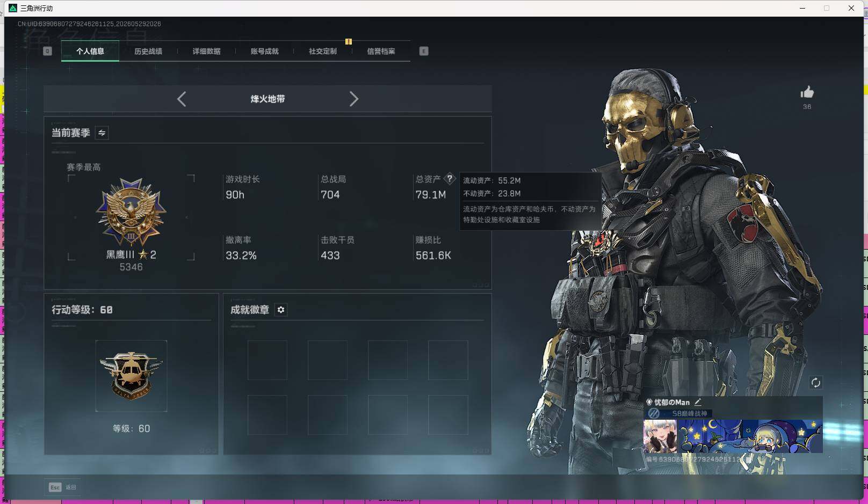Image resolution: width=868 pixels, height=504 pixels.
Task: Click the 当前赛季 heading
Action: 71,133
